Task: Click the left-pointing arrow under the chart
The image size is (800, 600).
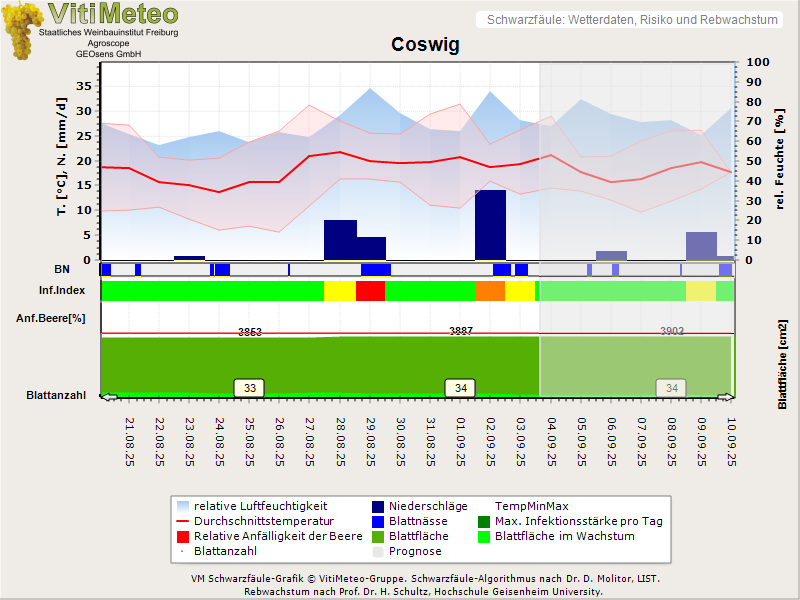Action: (x=109, y=397)
